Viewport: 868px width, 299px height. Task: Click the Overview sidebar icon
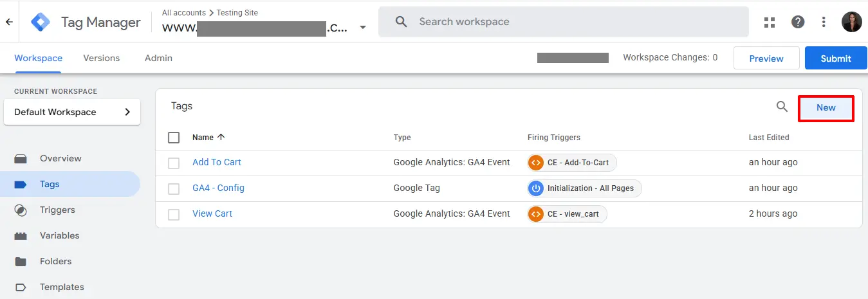21,159
